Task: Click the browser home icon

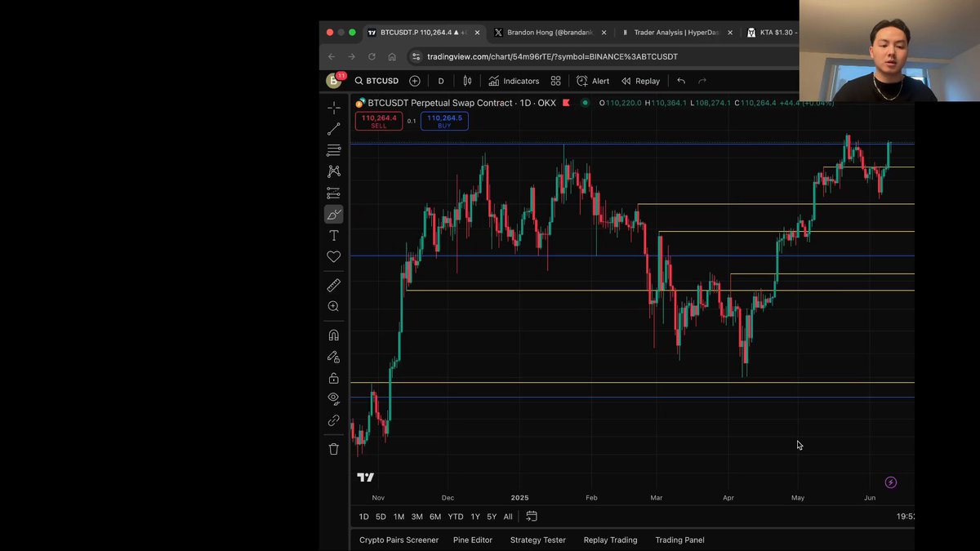Action: click(x=392, y=57)
